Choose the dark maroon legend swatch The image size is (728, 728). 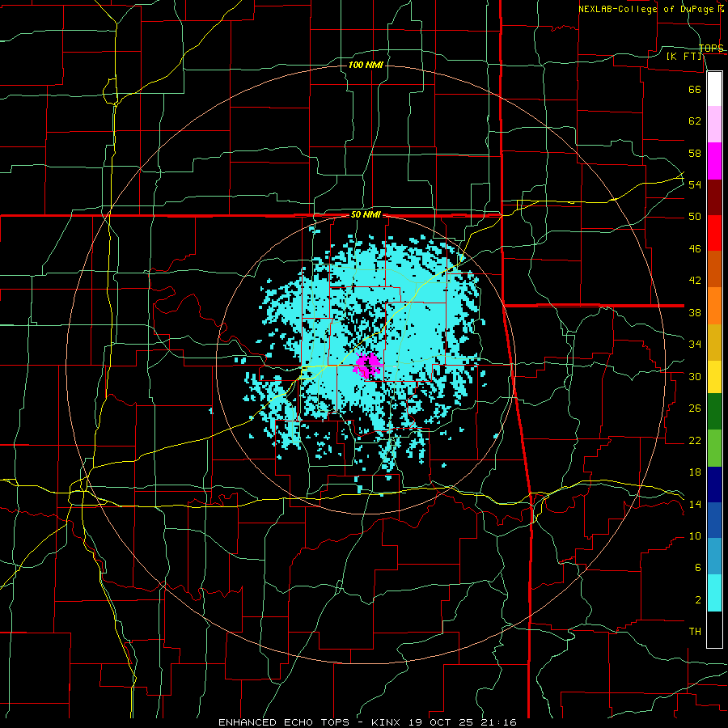pyautogui.click(x=714, y=197)
